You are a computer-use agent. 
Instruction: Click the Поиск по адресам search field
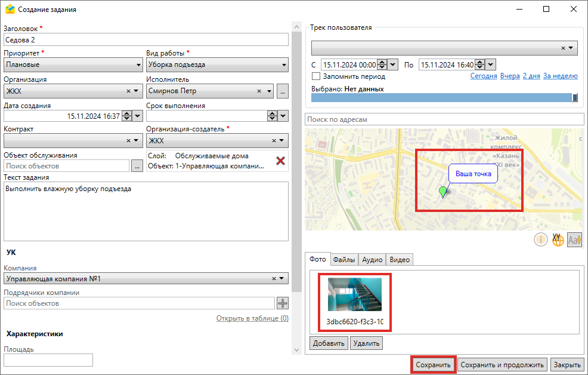point(444,119)
